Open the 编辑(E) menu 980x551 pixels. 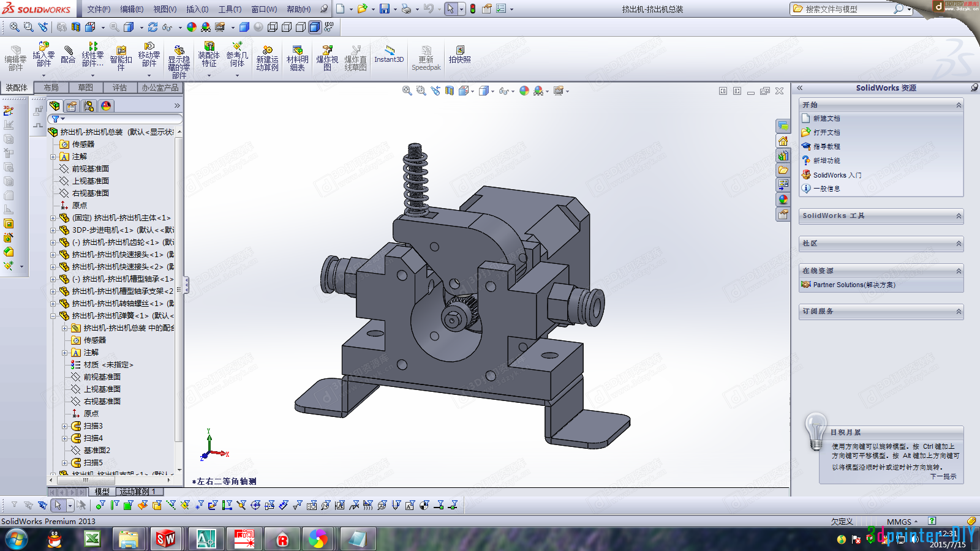coord(132,9)
